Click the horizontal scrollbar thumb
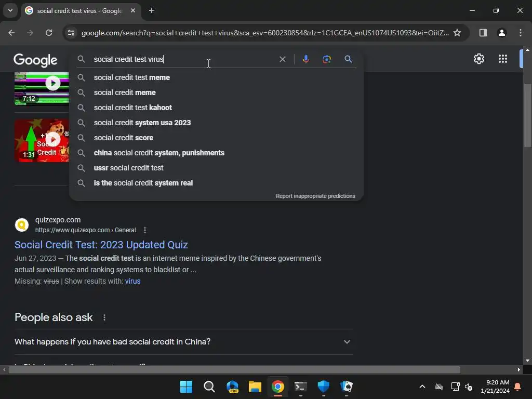This screenshot has width=532, height=399. [x=234, y=369]
